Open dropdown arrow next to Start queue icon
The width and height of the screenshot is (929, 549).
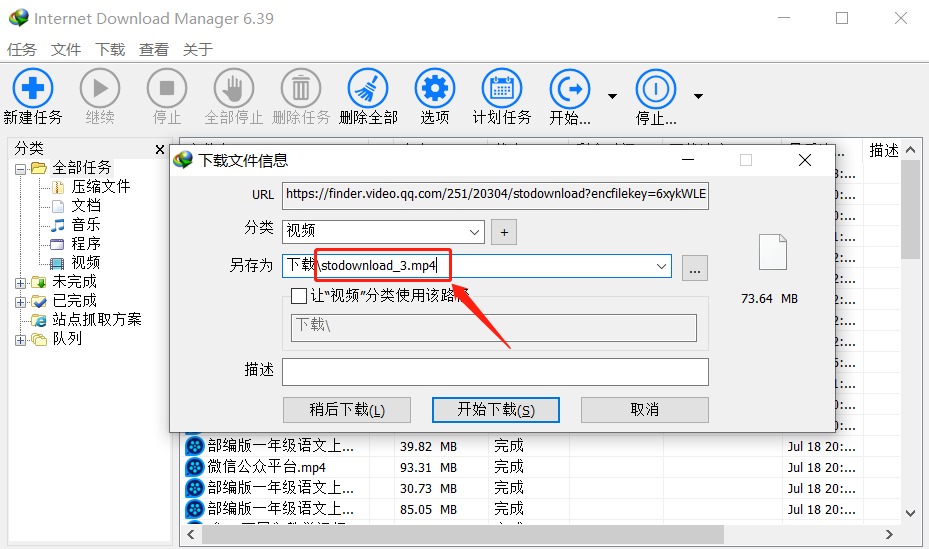tap(612, 96)
